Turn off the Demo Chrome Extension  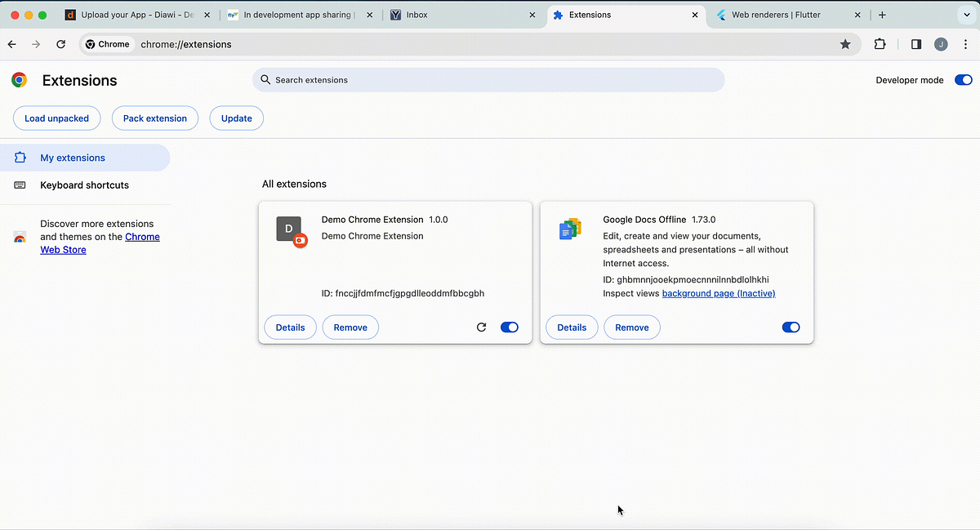coord(509,327)
